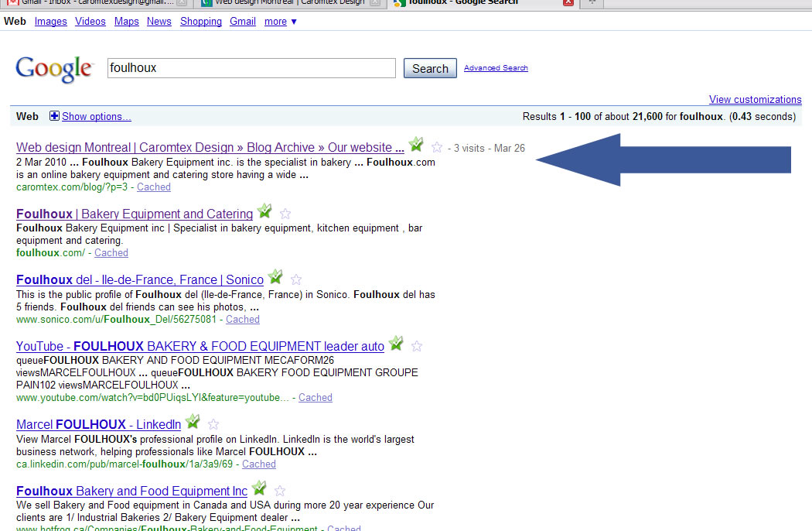
Task: Switch to the Gmail Inbox browser tab
Action: (97, 2)
